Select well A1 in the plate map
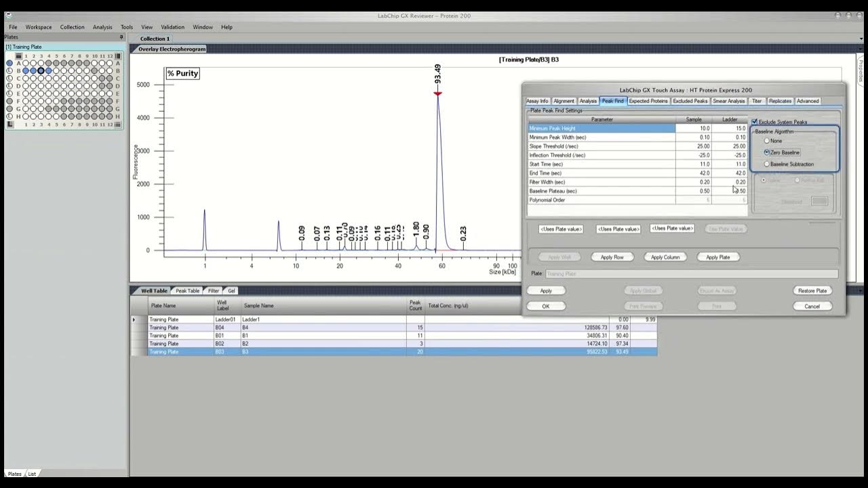The image size is (868, 488). [x=26, y=63]
